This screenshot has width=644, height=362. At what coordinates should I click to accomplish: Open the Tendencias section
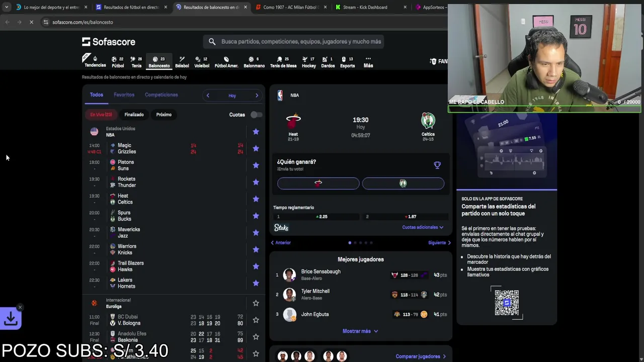pyautogui.click(x=95, y=61)
